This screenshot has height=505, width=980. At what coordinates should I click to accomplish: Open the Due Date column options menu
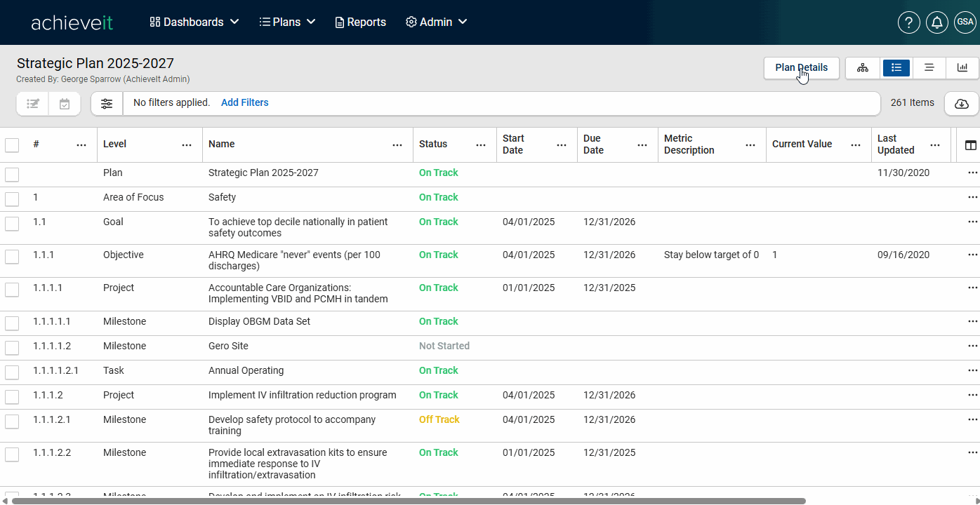coord(642,145)
